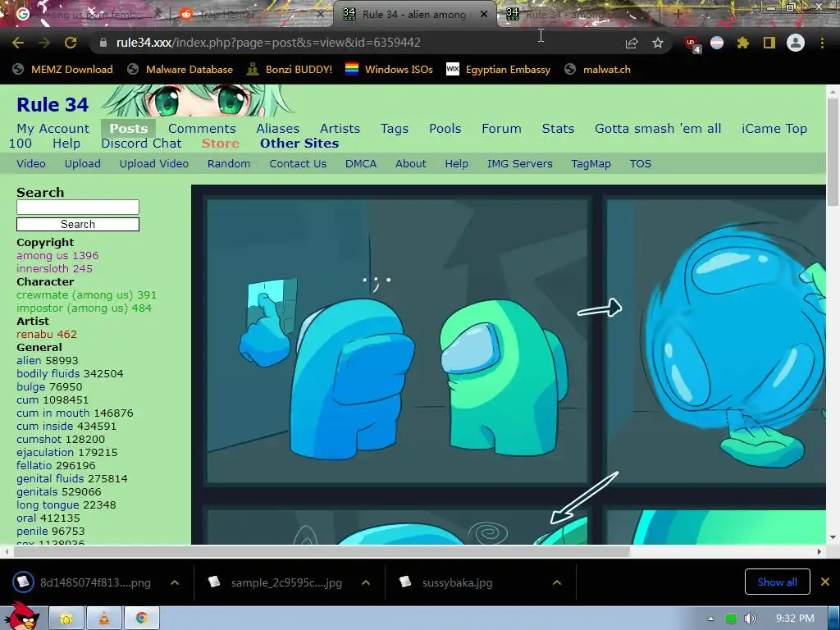The height and width of the screenshot is (630, 840).
Task: Show hidden system tray icons
Action: pyautogui.click(x=710, y=619)
